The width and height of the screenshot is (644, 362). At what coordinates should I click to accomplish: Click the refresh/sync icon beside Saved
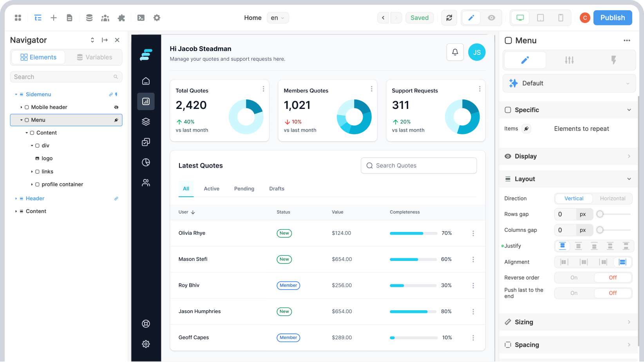point(449,18)
